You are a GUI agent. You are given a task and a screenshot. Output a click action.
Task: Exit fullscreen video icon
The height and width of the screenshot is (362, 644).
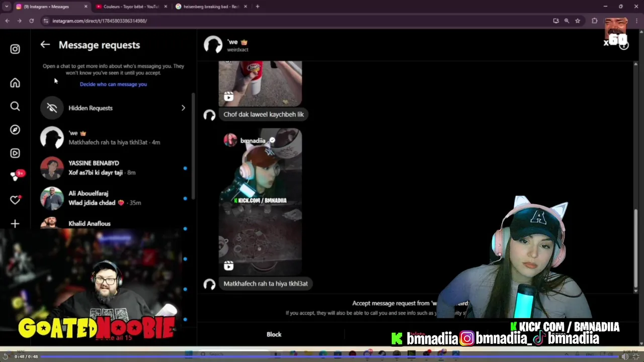[637, 356]
